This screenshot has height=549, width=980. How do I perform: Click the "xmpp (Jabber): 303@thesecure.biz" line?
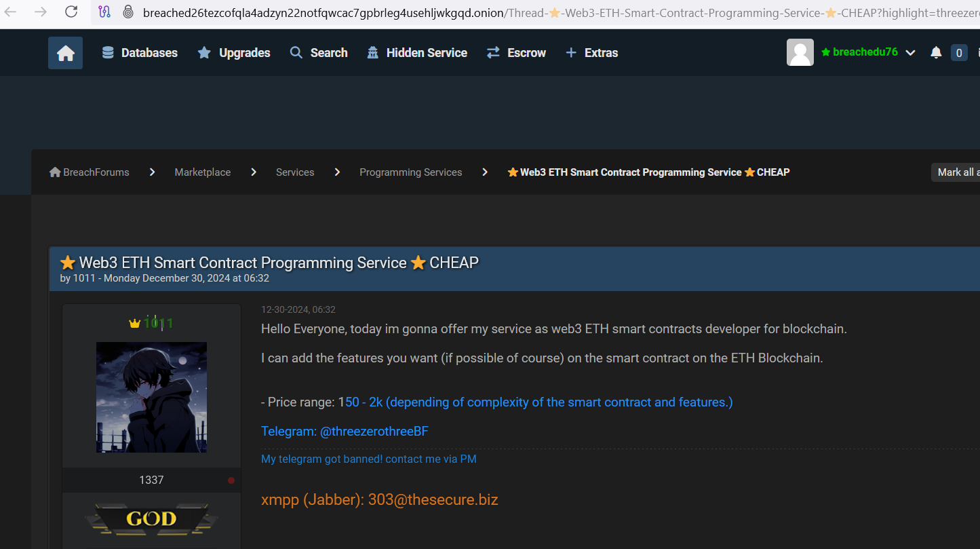tap(380, 500)
